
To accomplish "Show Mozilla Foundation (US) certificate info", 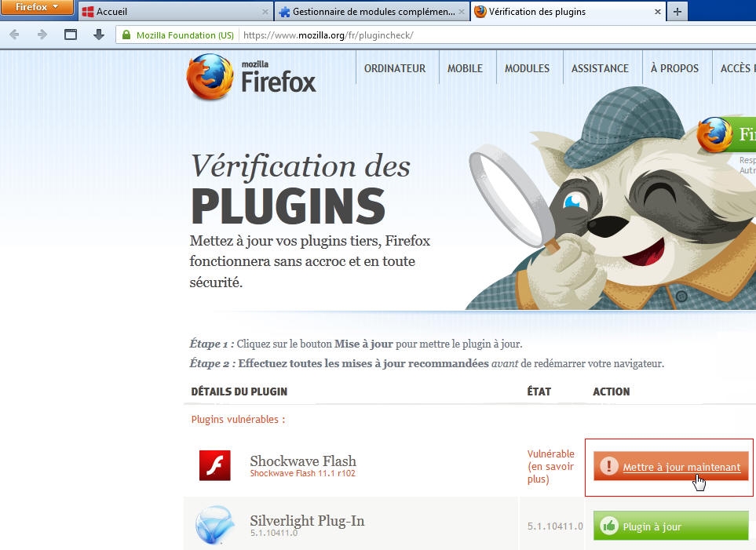I will [x=184, y=35].
